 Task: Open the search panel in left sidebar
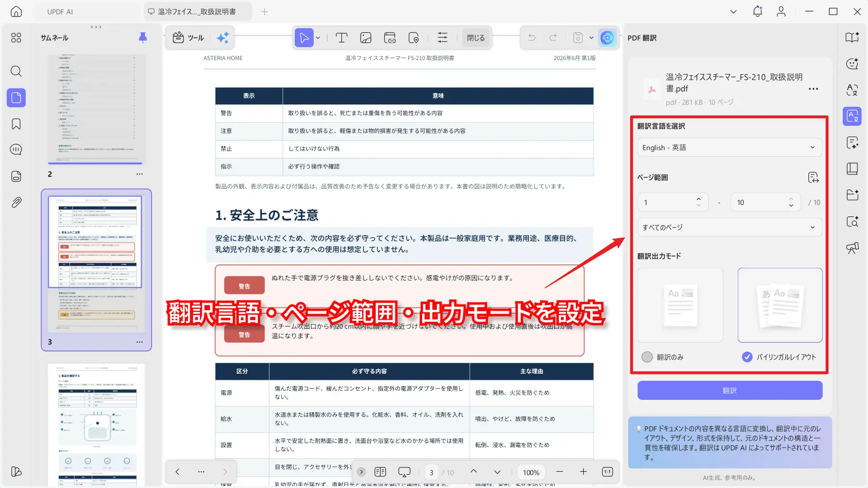pos(16,71)
